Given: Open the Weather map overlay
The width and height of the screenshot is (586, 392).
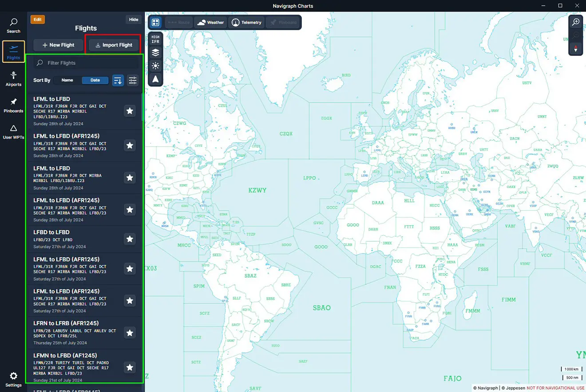Looking at the screenshot, I should 210,22.
